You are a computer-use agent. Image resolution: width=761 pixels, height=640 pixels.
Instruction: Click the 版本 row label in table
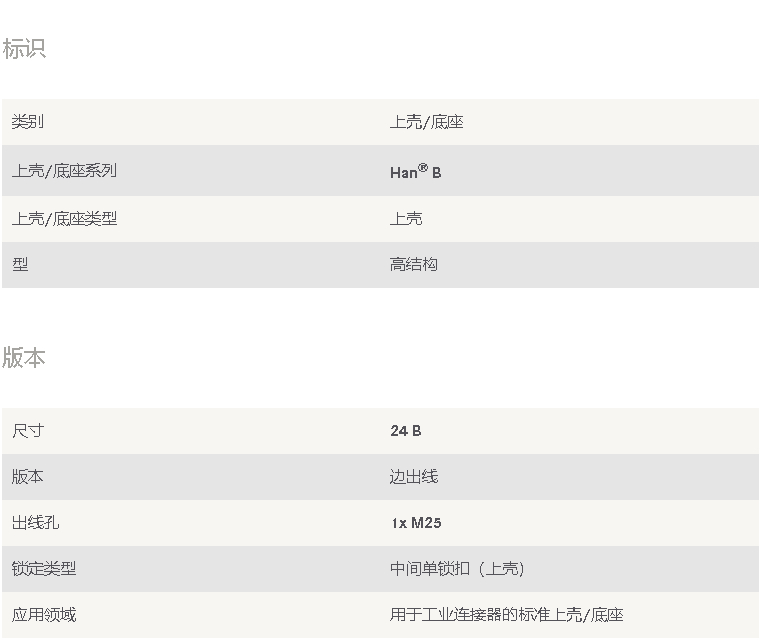point(28,477)
